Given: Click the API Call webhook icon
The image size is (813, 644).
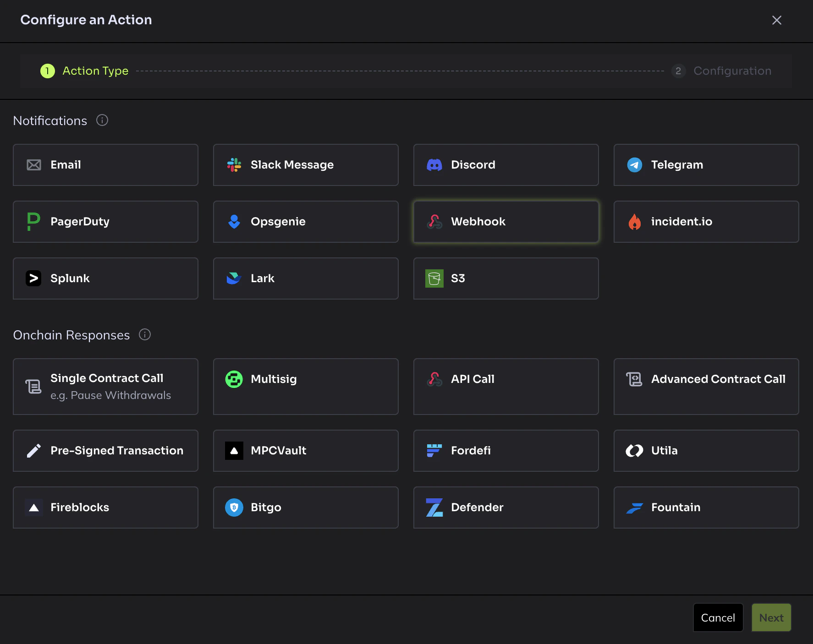Looking at the screenshot, I should tap(434, 379).
